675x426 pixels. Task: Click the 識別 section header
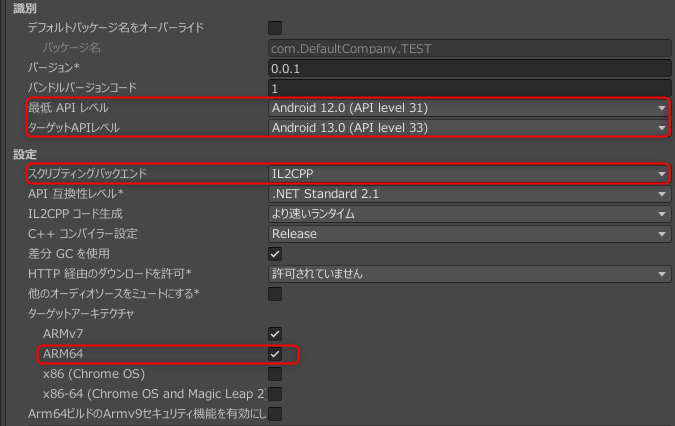(25, 8)
